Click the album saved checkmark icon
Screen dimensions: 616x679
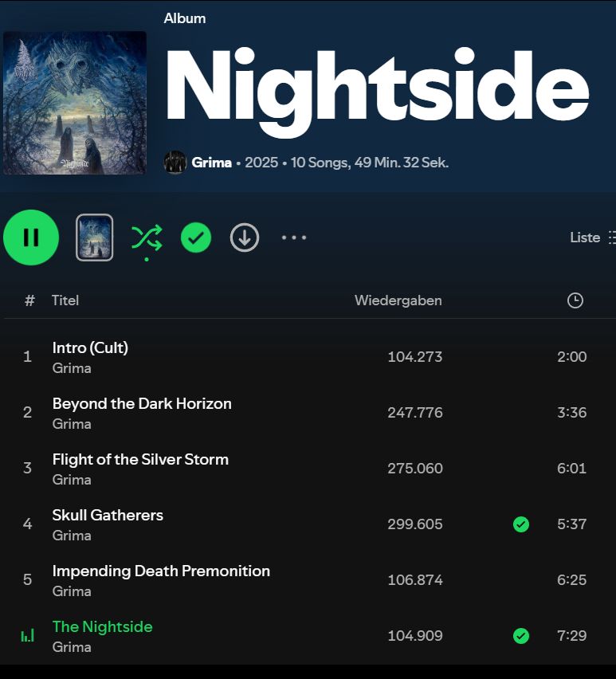pos(196,237)
